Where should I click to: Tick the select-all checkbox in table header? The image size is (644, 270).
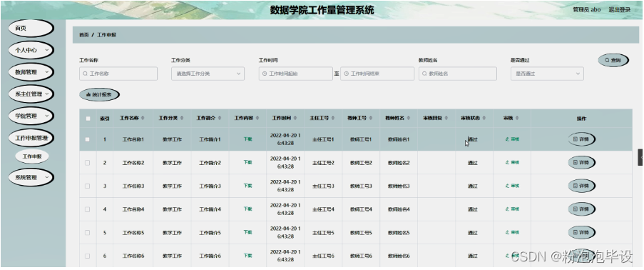(x=88, y=119)
